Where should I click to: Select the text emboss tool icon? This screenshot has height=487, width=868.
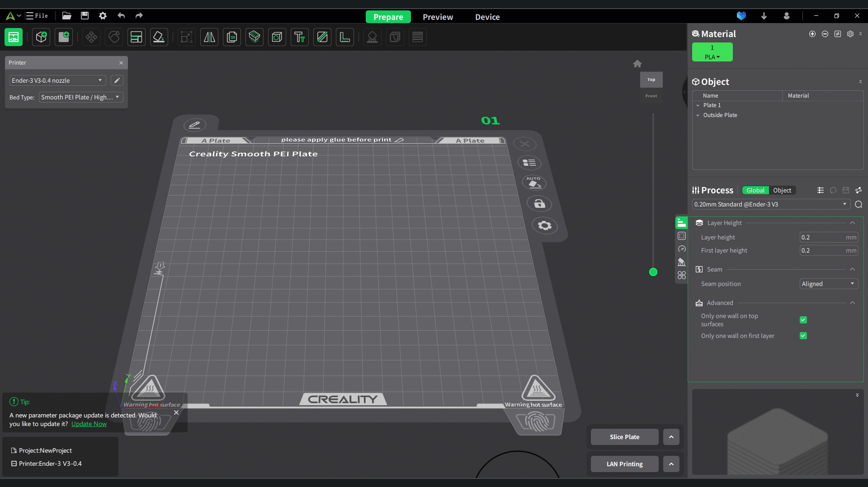click(299, 37)
